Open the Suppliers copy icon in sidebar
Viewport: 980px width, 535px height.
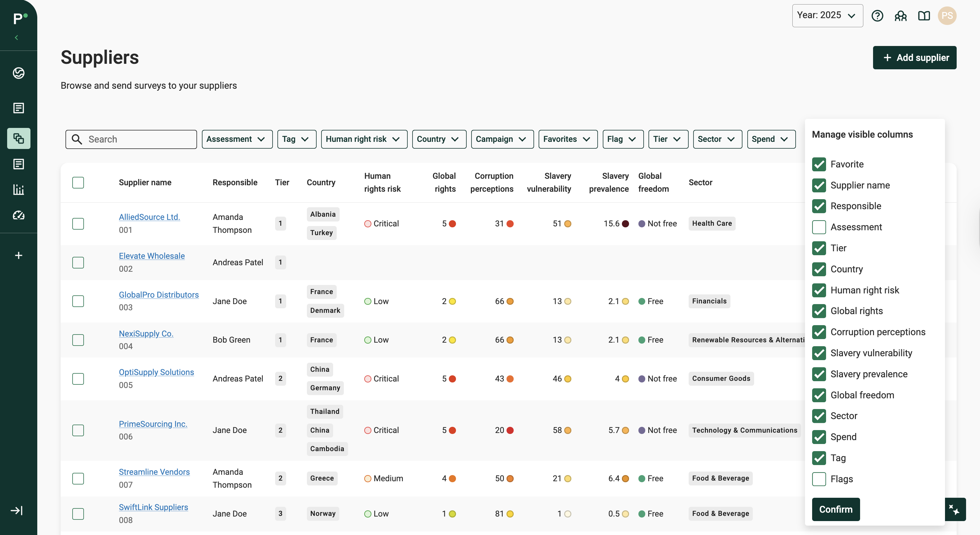pos(19,138)
